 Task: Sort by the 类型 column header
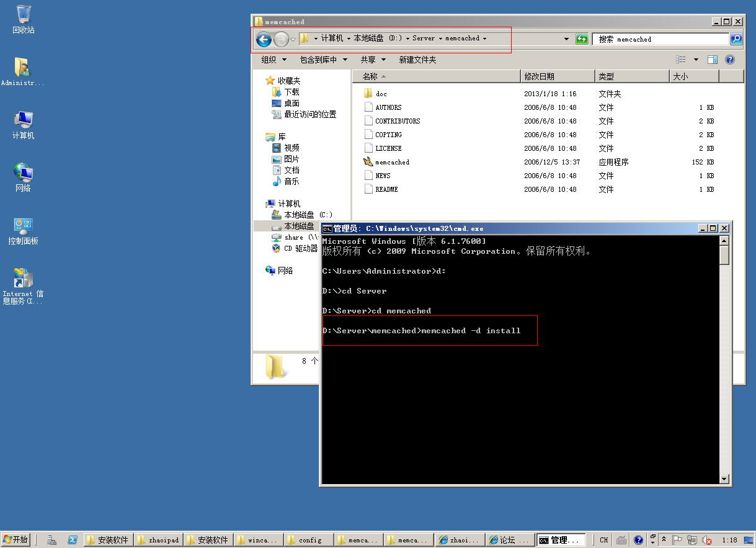(633, 76)
